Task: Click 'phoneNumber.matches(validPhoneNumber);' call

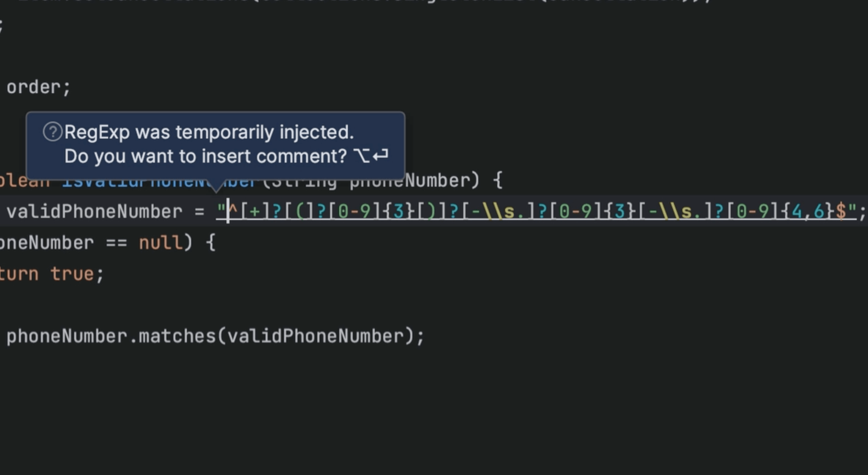Action: tap(215, 337)
